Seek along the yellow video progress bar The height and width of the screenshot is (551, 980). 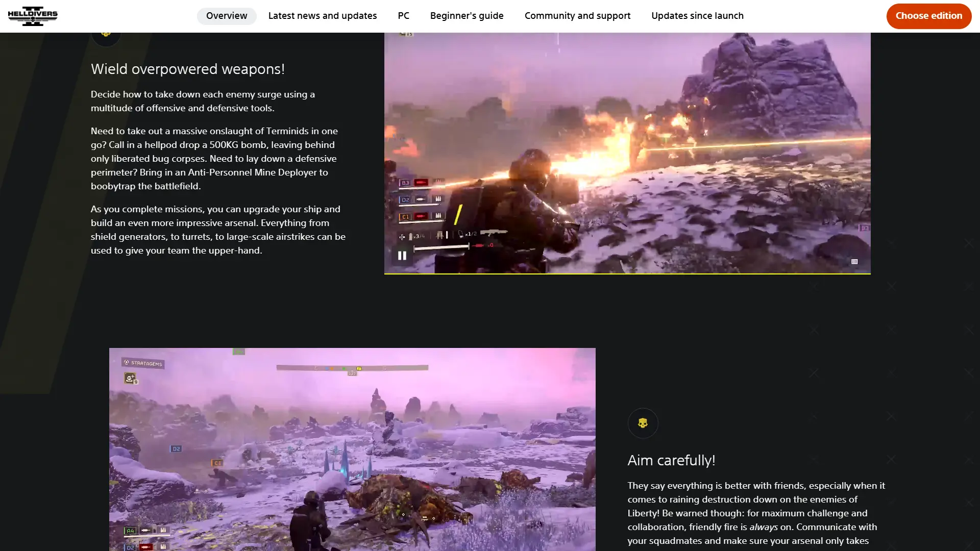click(x=627, y=273)
